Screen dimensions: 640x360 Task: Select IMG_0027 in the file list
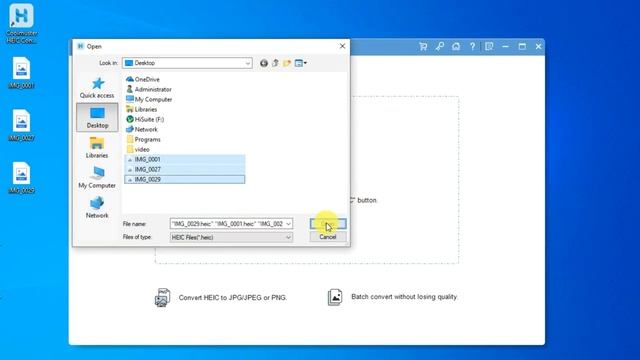point(184,169)
